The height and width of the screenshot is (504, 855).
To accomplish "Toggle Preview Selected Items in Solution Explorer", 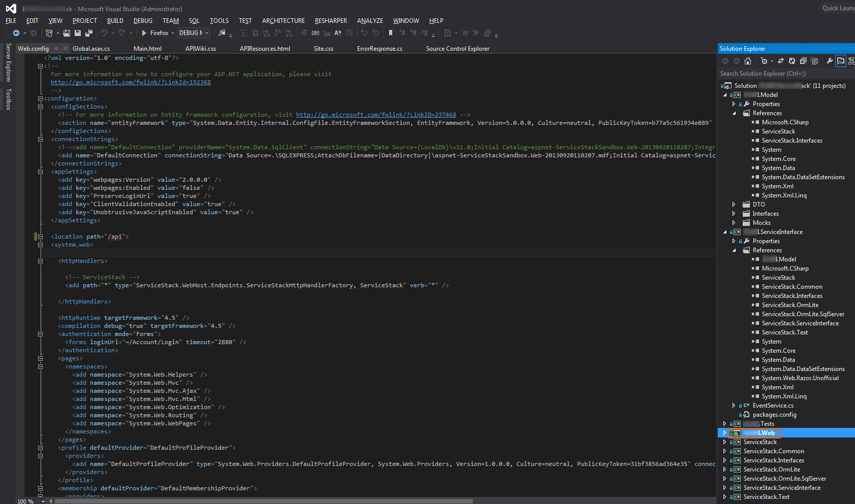I will [x=841, y=61].
